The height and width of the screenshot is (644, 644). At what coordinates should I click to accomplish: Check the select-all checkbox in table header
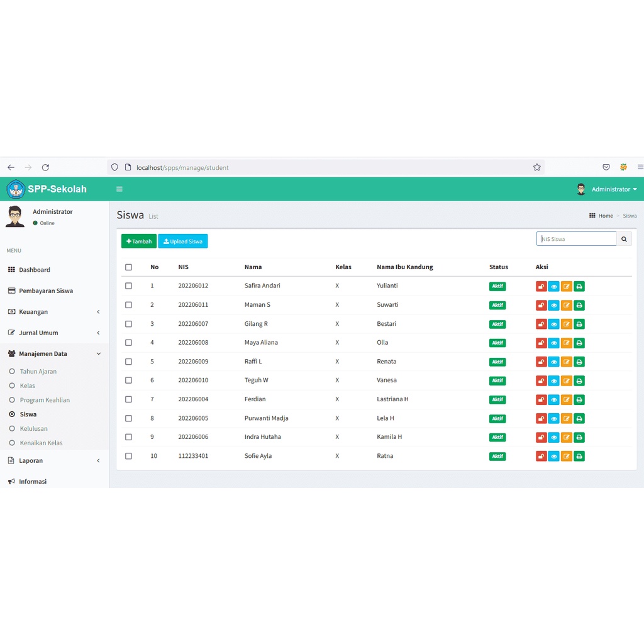(128, 267)
